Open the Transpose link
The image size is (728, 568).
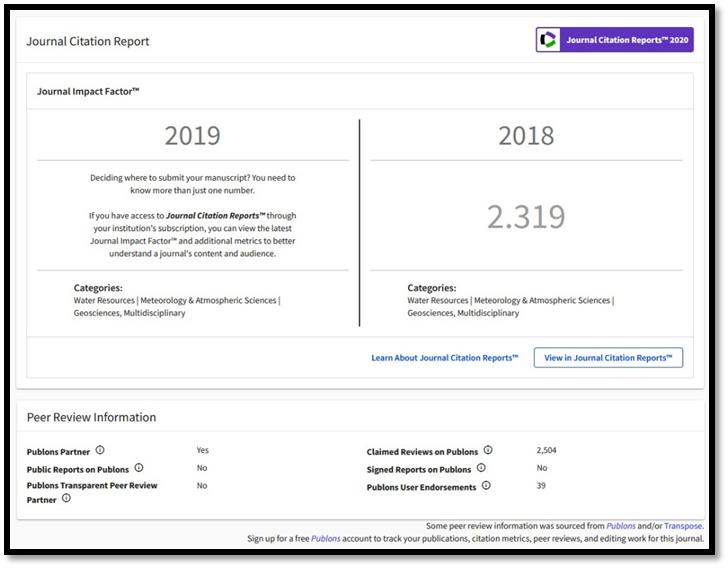tap(683, 526)
